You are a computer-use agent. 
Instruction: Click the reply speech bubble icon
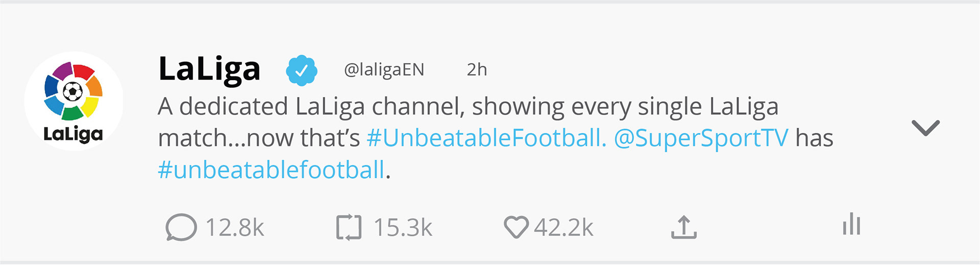pyautogui.click(x=181, y=227)
